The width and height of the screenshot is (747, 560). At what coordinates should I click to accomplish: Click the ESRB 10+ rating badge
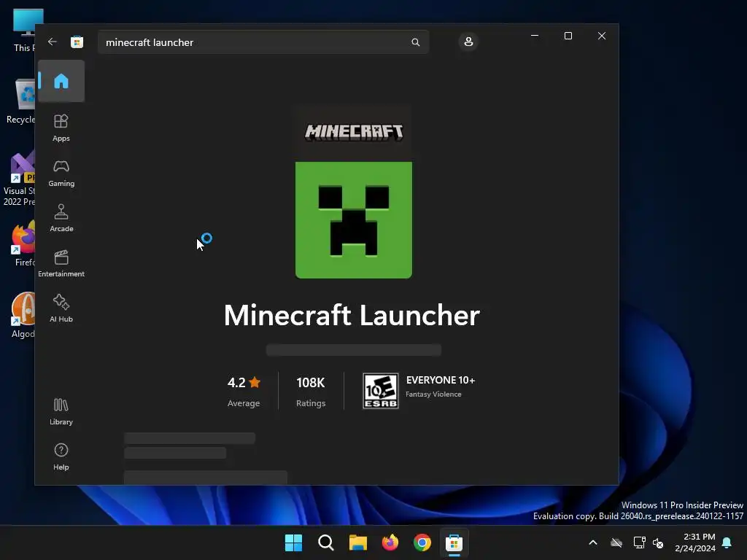click(380, 391)
